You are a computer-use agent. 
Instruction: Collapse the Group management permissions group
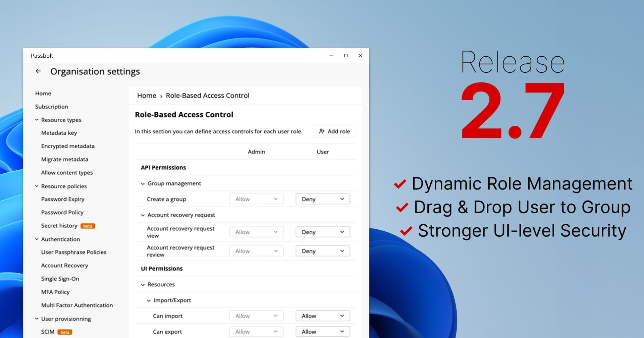point(143,183)
